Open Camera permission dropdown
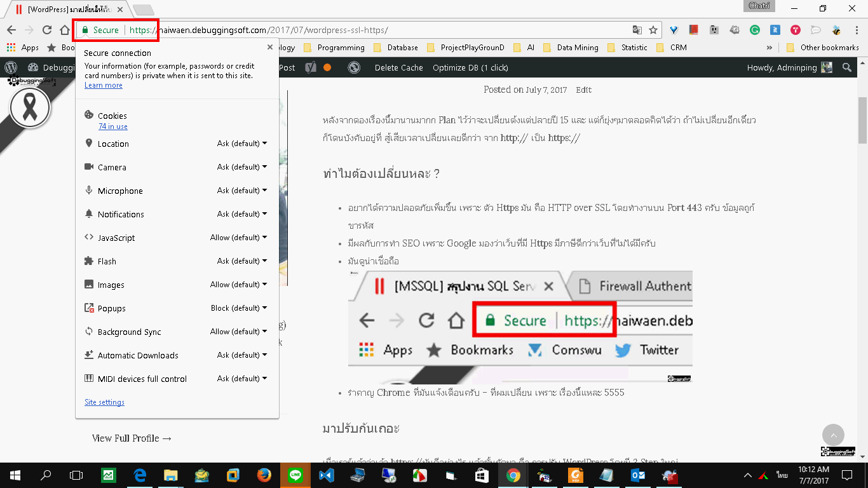 pyautogui.click(x=242, y=167)
